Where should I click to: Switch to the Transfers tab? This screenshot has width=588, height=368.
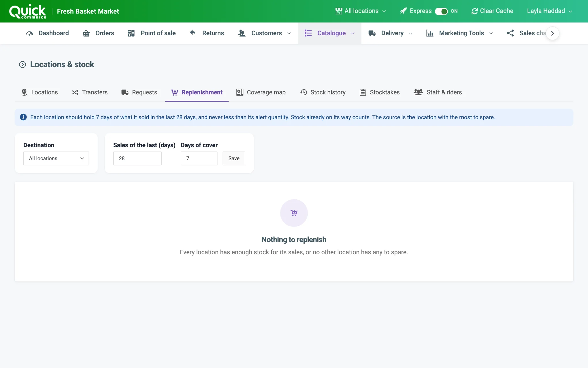point(89,92)
